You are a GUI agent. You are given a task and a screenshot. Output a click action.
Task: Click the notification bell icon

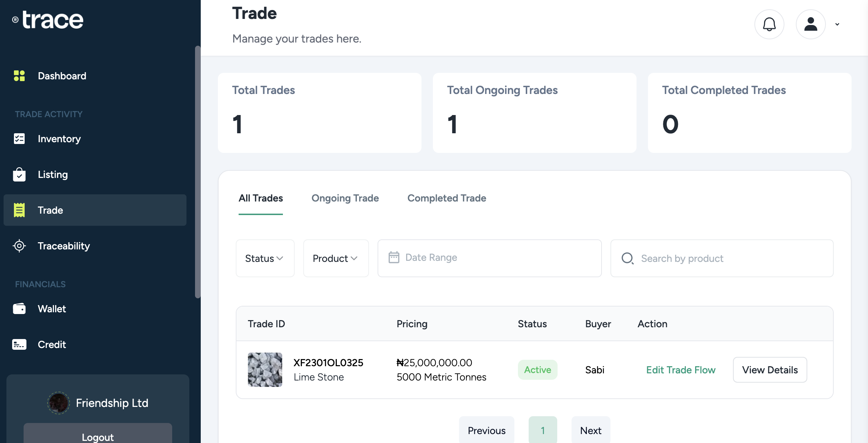(769, 24)
